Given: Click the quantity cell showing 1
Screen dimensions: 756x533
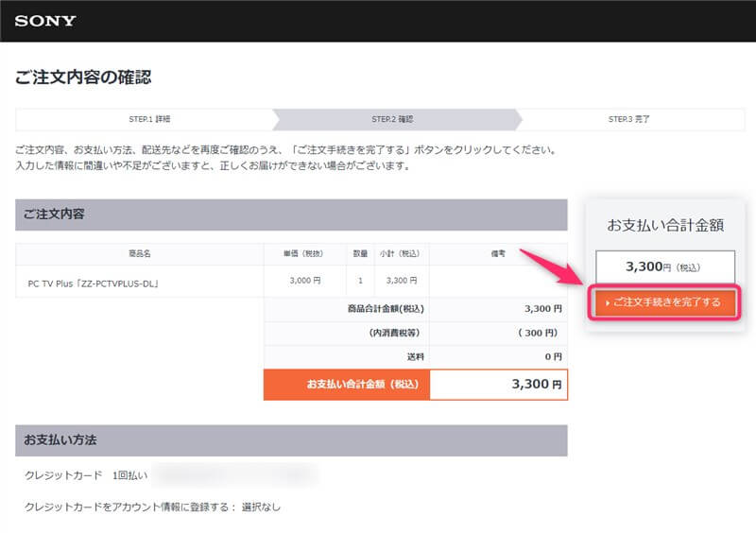Looking at the screenshot, I should click(360, 281).
